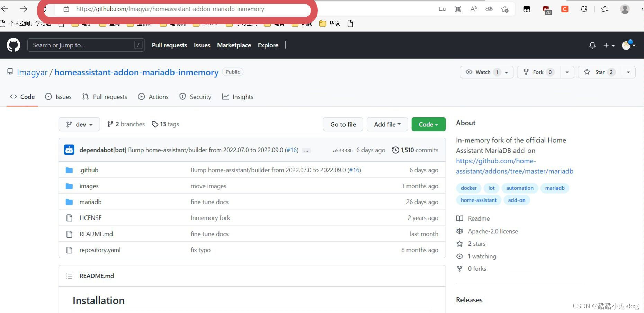Image resolution: width=644 pixels, height=313 pixels.
Task: Click the browser forward arrow
Action: coord(24,9)
